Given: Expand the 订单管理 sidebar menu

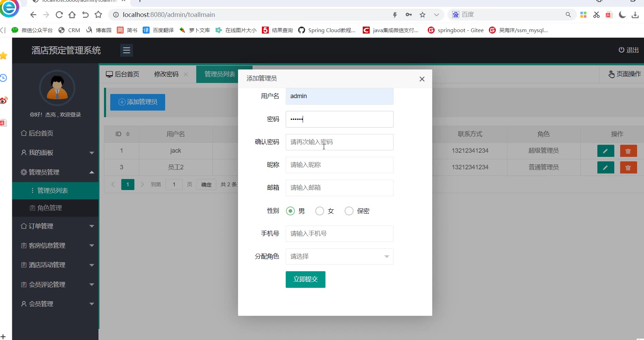Looking at the screenshot, I should pos(55,226).
